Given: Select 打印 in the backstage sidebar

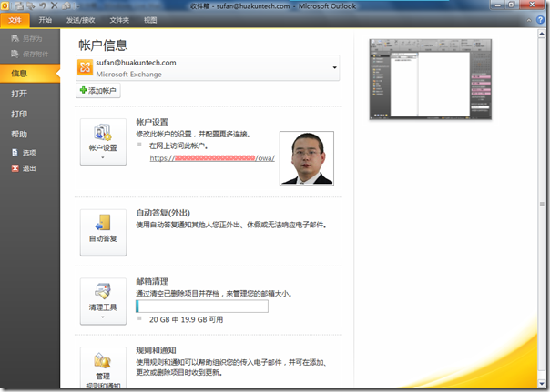Looking at the screenshot, I should point(19,114).
